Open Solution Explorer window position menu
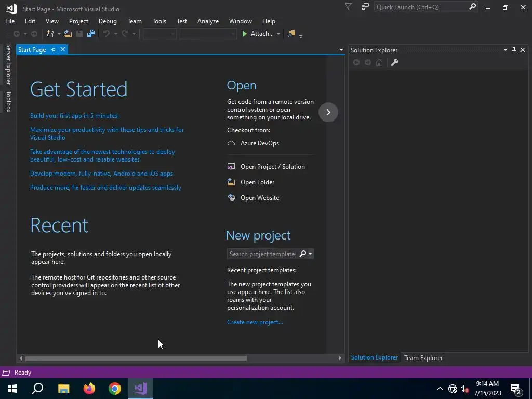 tap(505, 50)
